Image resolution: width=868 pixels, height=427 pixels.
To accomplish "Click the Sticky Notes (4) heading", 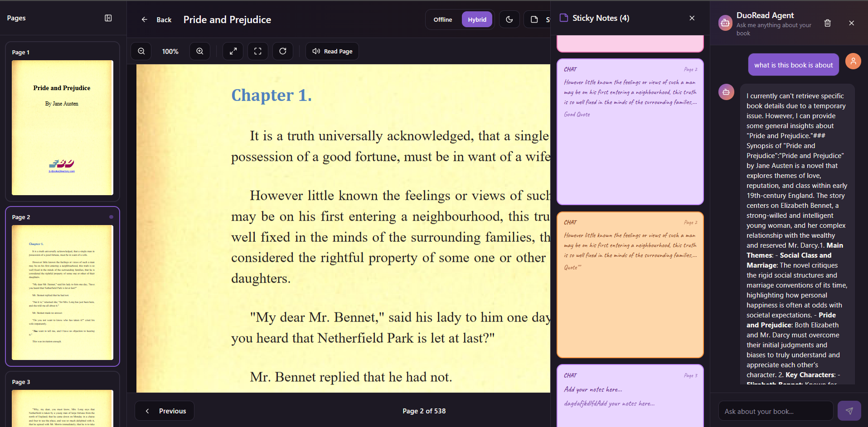I will coord(601,18).
